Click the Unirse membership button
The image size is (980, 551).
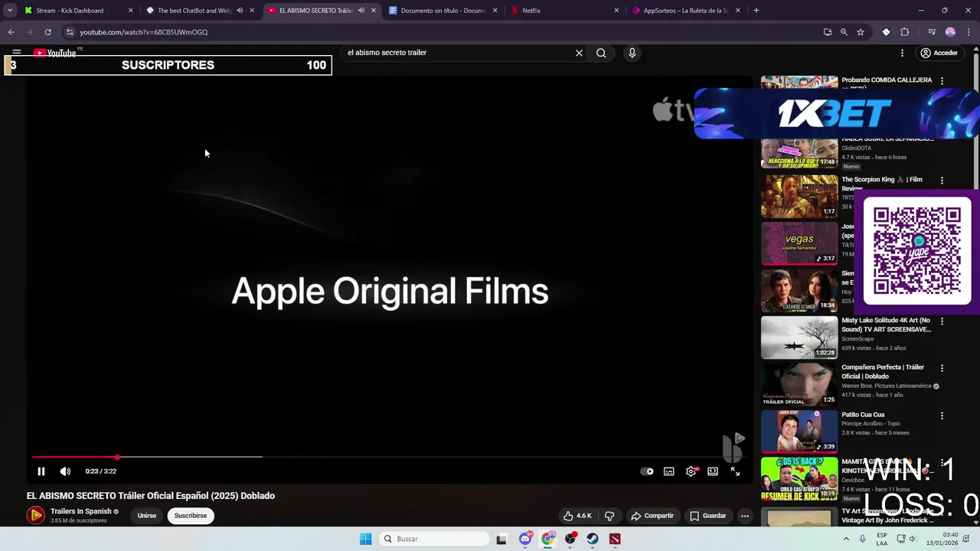coord(147,516)
